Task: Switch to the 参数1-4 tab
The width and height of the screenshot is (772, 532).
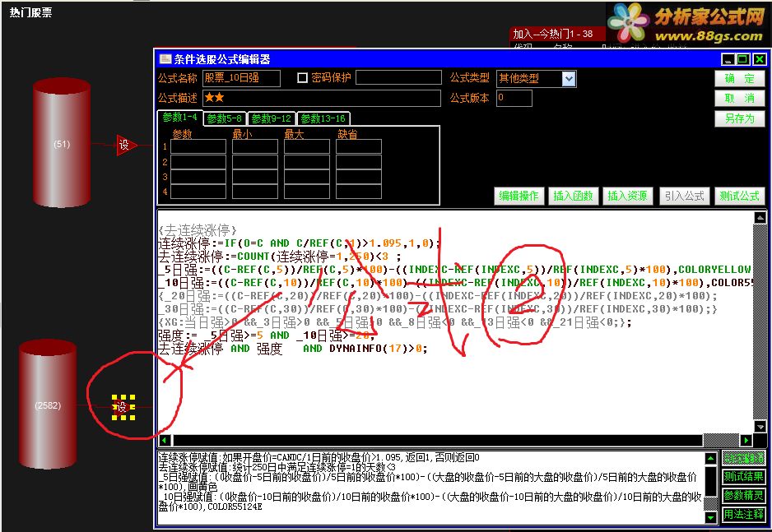Action: [179, 117]
